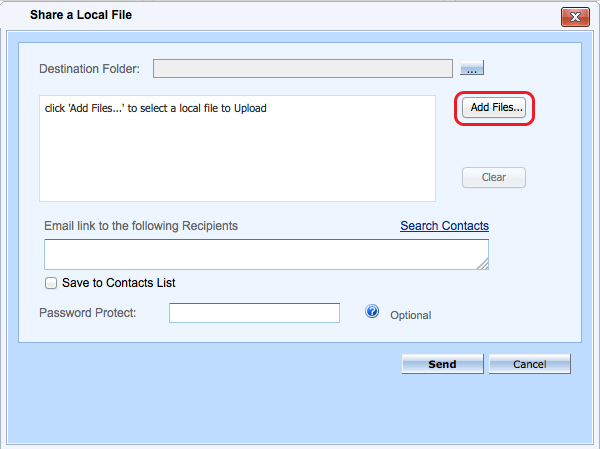Focus the Destination Folder text field
The image size is (600, 449).
coord(303,69)
